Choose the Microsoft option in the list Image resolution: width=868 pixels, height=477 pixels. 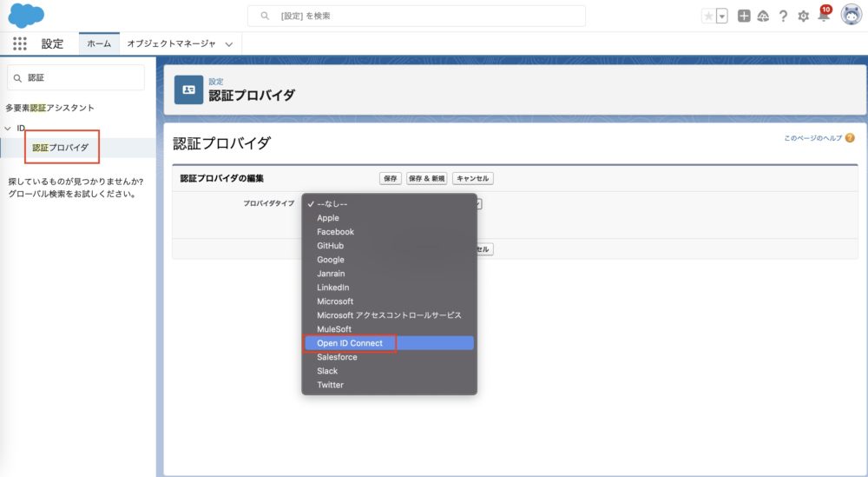coord(389,301)
